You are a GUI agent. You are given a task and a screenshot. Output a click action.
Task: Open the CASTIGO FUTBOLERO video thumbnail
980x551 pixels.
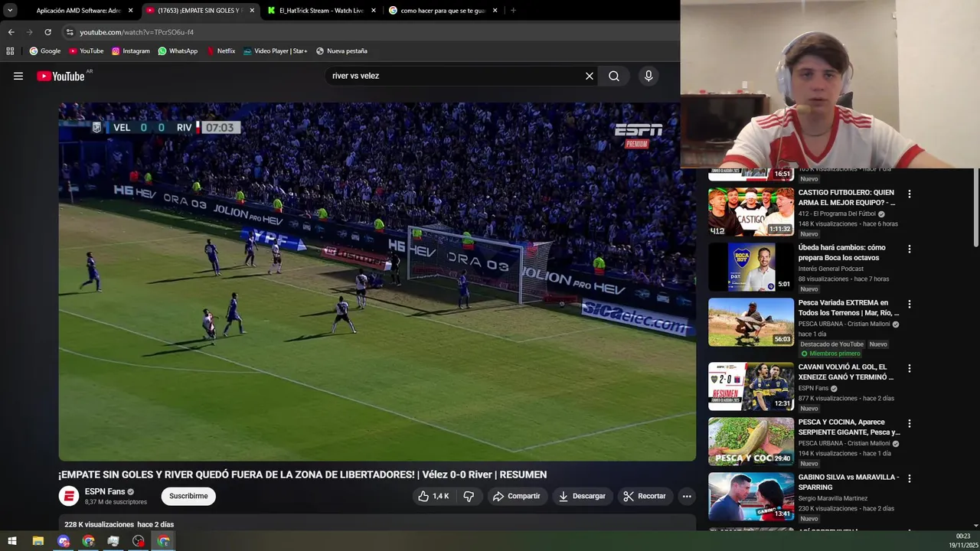tap(751, 212)
